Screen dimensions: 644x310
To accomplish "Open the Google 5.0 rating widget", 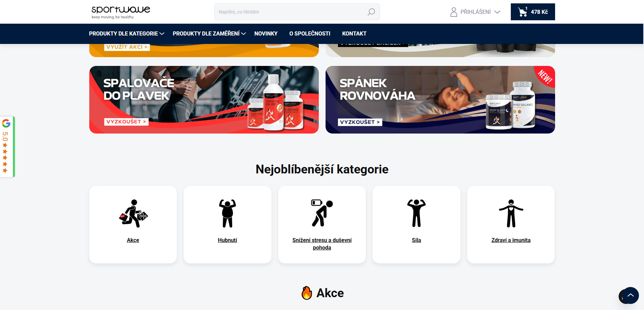I will [7, 147].
